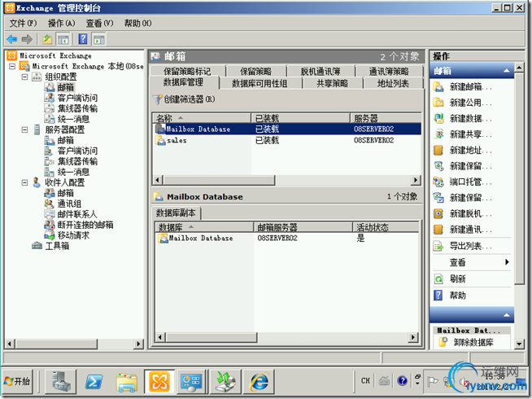The width and height of the screenshot is (532, 399).
Task: Click 刷新 action in actions pane
Action: (450, 278)
